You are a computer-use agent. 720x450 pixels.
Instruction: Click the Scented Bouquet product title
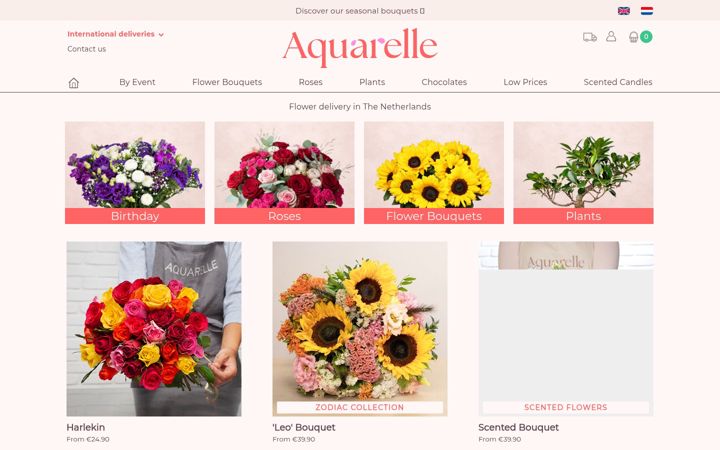coord(518,428)
